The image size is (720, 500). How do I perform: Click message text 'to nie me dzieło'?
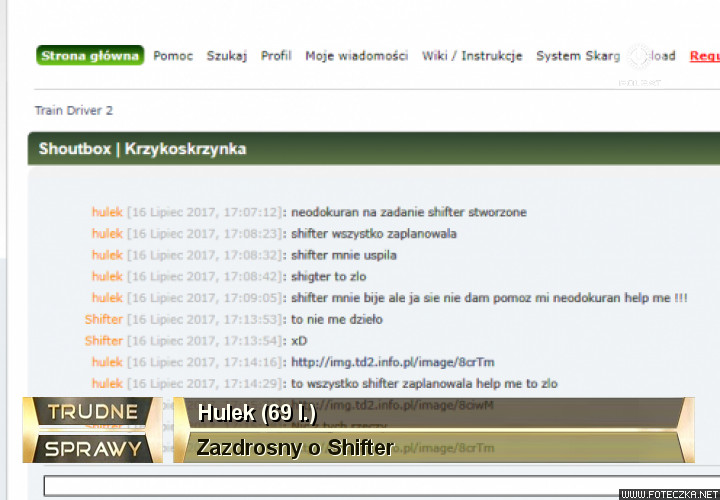(x=337, y=320)
